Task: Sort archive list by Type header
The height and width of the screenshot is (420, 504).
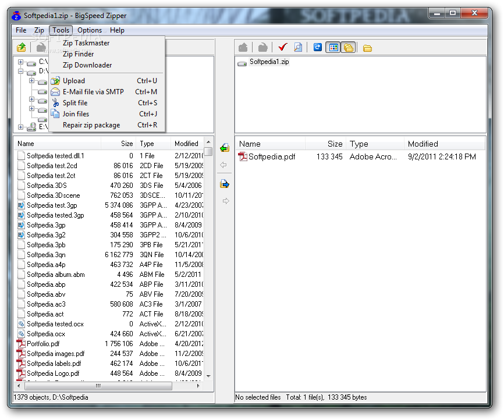Action: pyautogui.click(x=375, y=144)
